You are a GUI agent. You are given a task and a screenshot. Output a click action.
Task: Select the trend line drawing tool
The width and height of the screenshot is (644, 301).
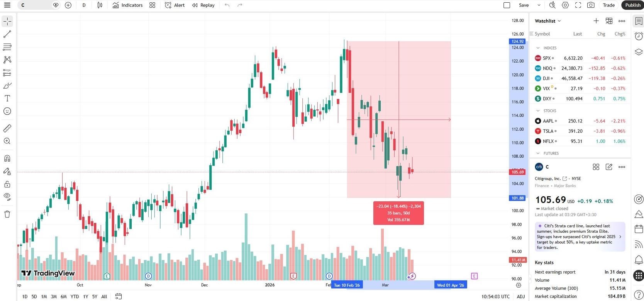click(7, 34)
